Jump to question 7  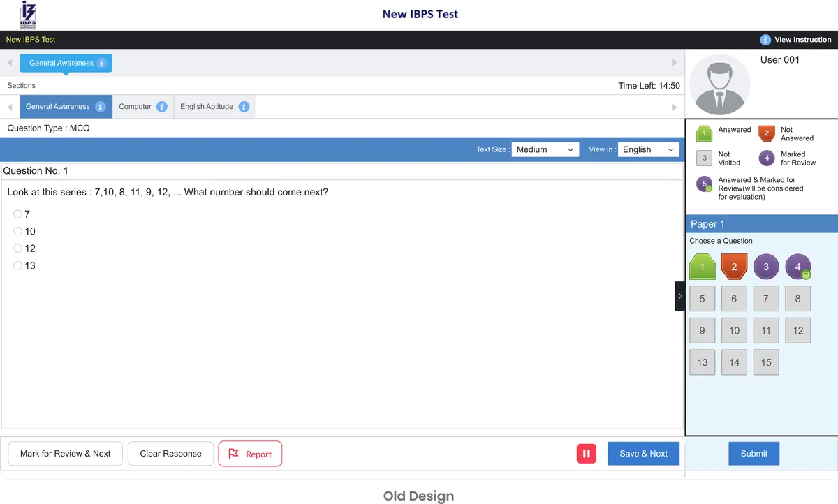tap(766, 299)
